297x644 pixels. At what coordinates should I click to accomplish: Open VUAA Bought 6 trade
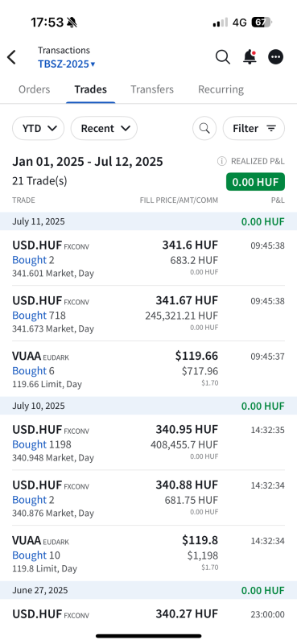click(148, 369)
